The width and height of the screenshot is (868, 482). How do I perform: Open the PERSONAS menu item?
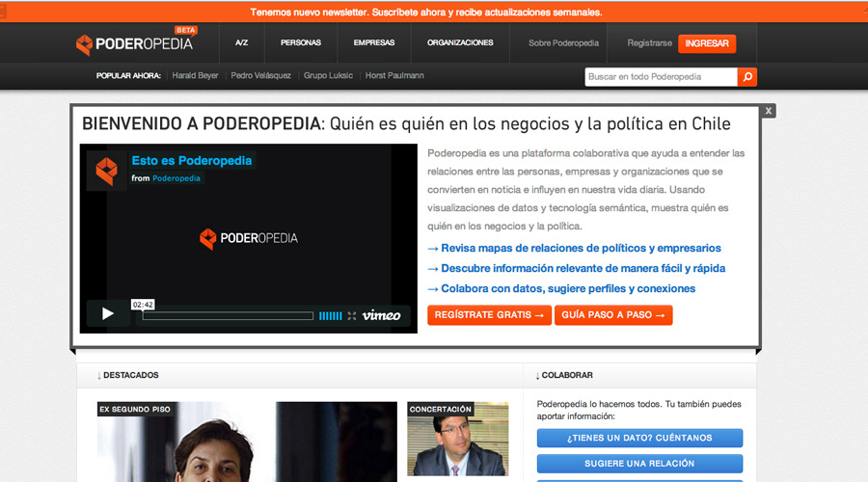[x=301, y=42]
